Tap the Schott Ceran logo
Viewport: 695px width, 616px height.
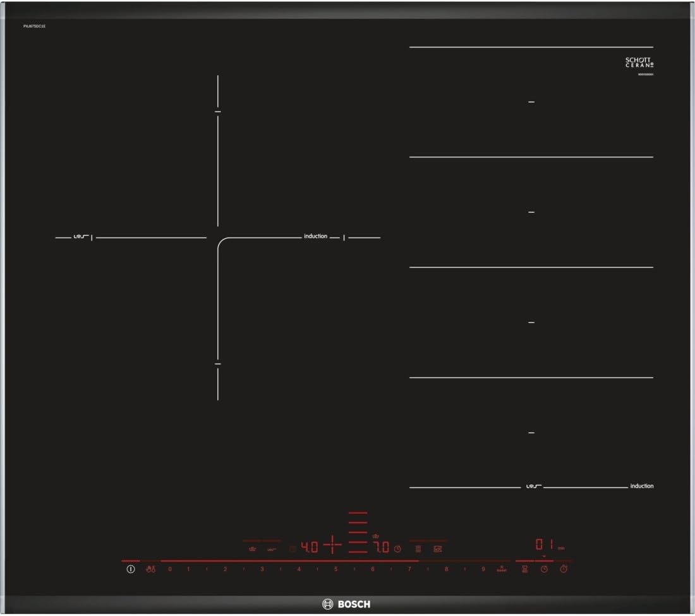pyautogui.click(x=639, y=63)
